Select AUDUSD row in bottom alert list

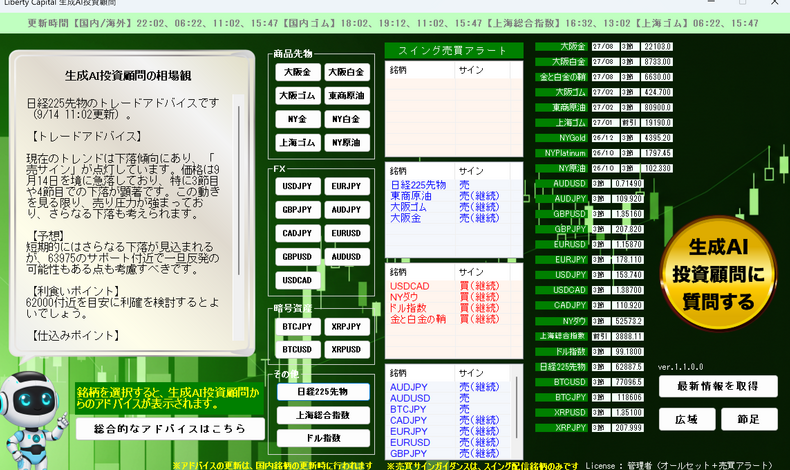[449, 398]
